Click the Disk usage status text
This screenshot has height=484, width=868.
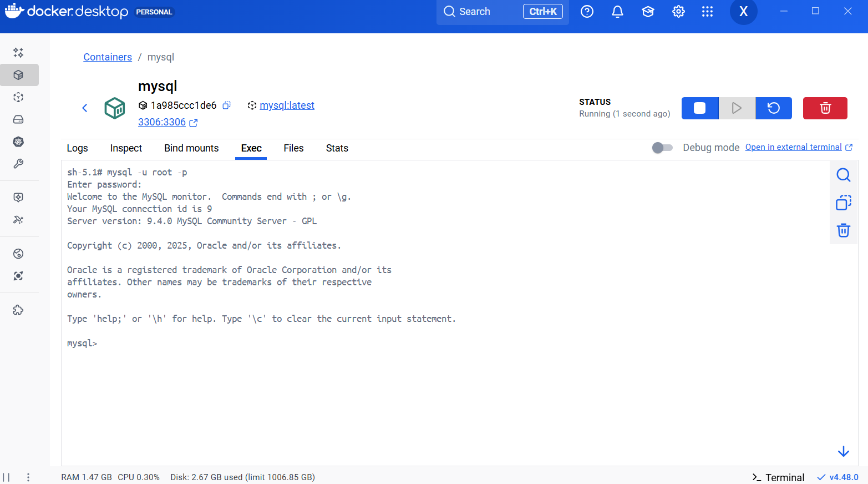[242, 477]
